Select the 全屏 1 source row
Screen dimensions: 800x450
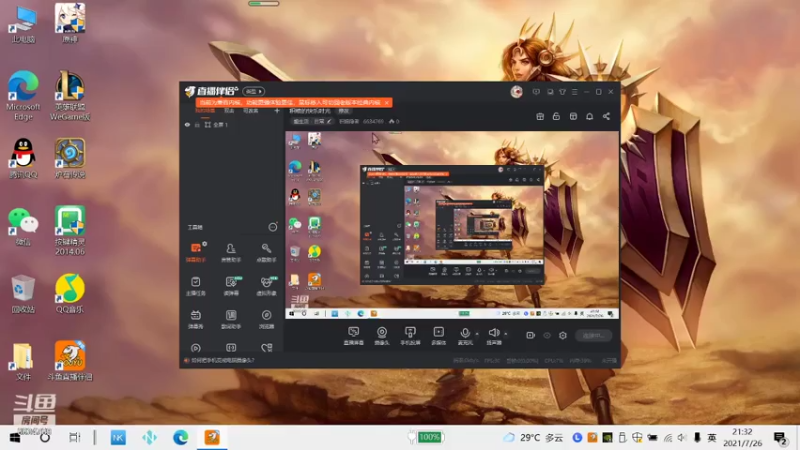point(232,124)
